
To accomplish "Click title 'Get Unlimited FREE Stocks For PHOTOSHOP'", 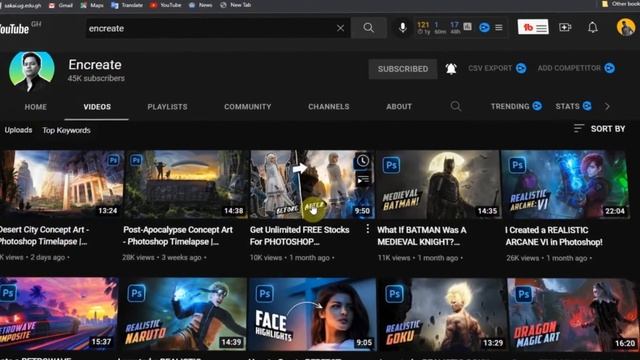I will pyautogui.click(x=300, y=236).
